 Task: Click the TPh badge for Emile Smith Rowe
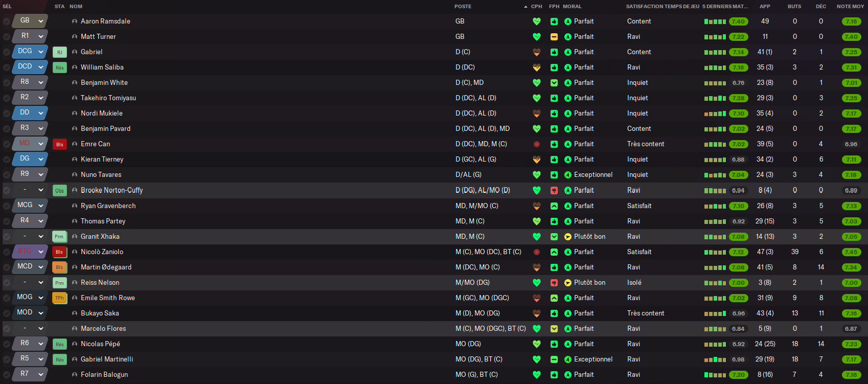pyautogui.click(x=60, y=298)
